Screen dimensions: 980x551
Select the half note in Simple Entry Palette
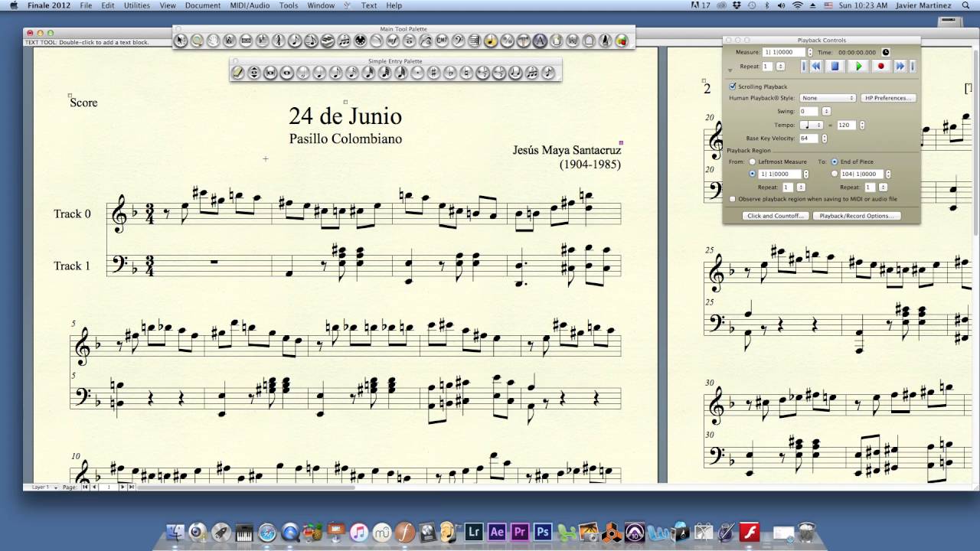(x=302, y=72)
